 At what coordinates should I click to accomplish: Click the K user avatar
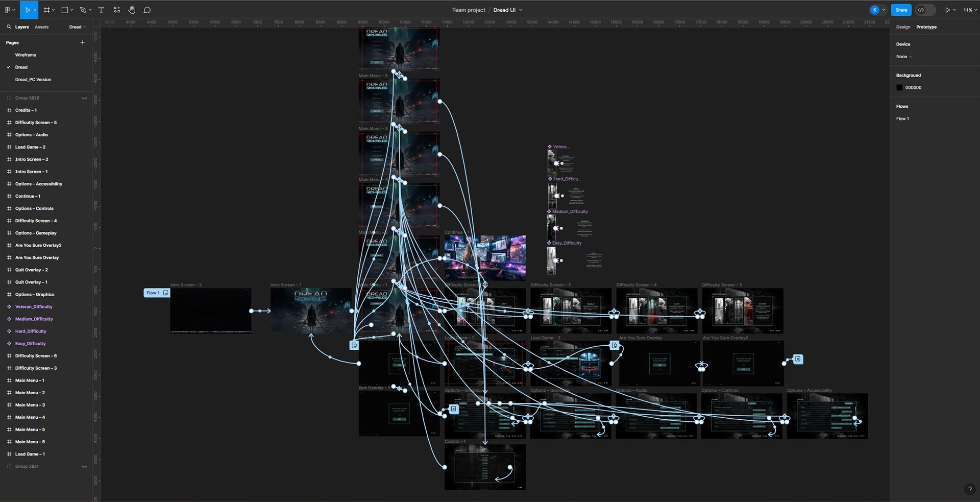pos(875,10)
